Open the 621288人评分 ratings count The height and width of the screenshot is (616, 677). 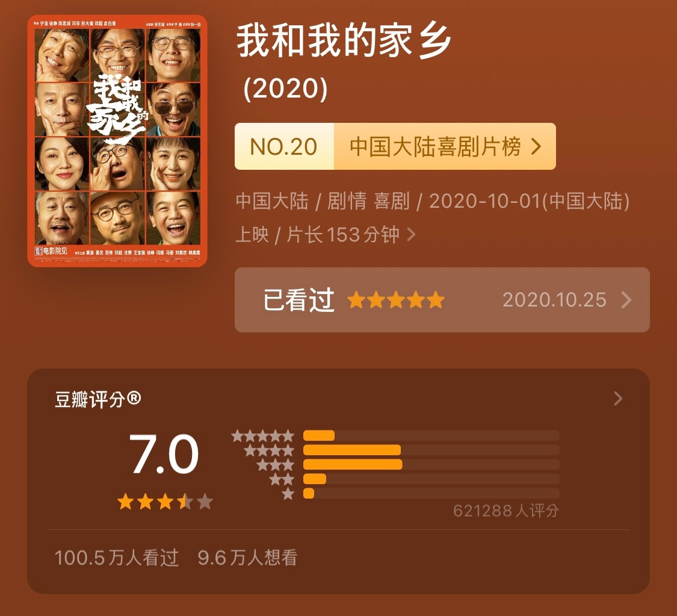[x=506, y=511]
